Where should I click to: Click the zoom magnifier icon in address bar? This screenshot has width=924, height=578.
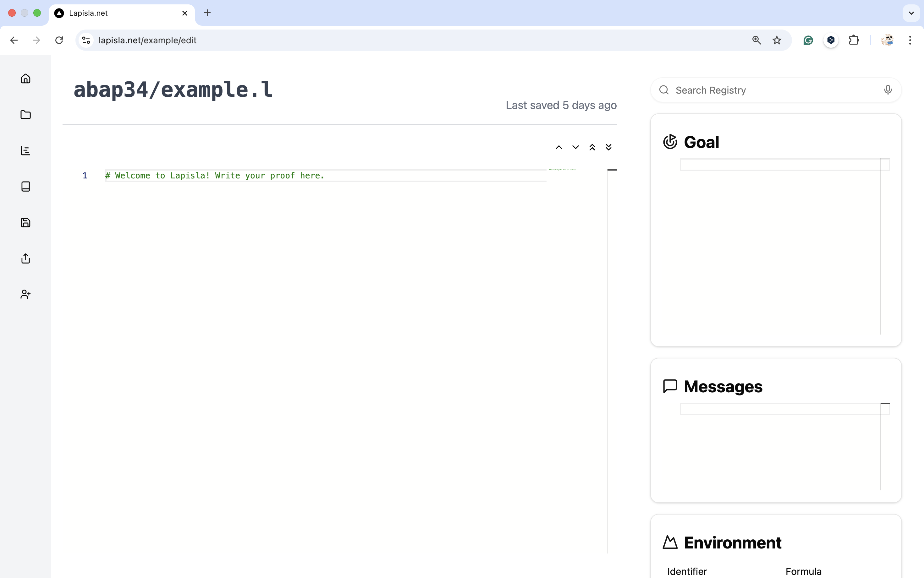[756, 40]
